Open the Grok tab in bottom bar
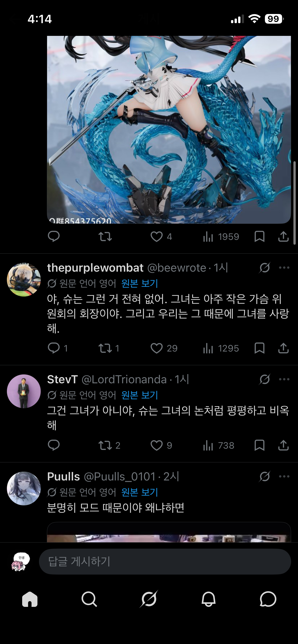This screenshot has width=298, height=644. point(149,599)
